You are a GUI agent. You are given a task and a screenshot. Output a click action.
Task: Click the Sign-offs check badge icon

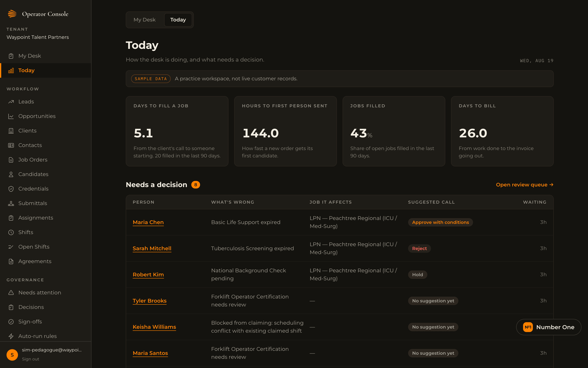(x=11, y=322)
